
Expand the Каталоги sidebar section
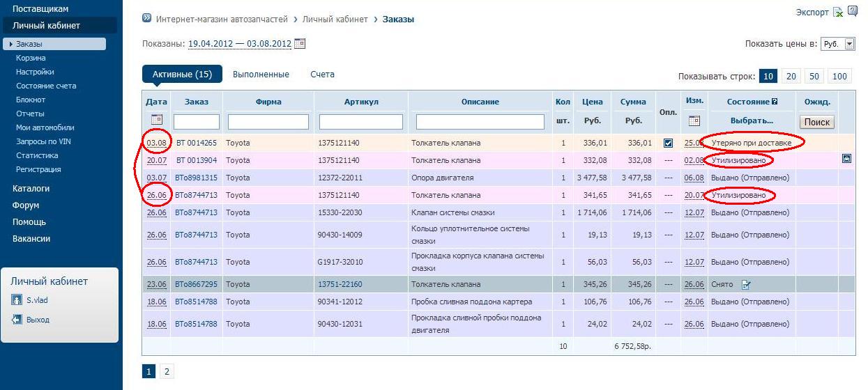point(31,188)
